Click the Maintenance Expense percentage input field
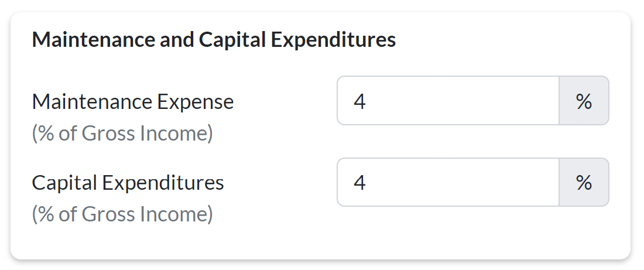The height and width of the screenshot is (270, 644). pyautogui.click(x=448, y=101)
